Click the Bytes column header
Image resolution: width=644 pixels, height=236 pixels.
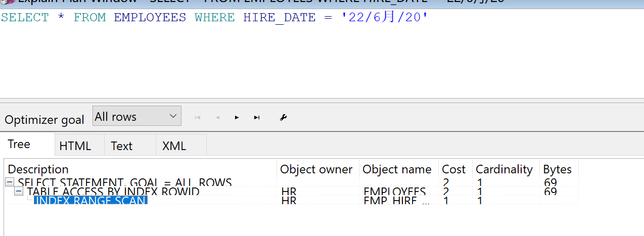tap(559, 169)
